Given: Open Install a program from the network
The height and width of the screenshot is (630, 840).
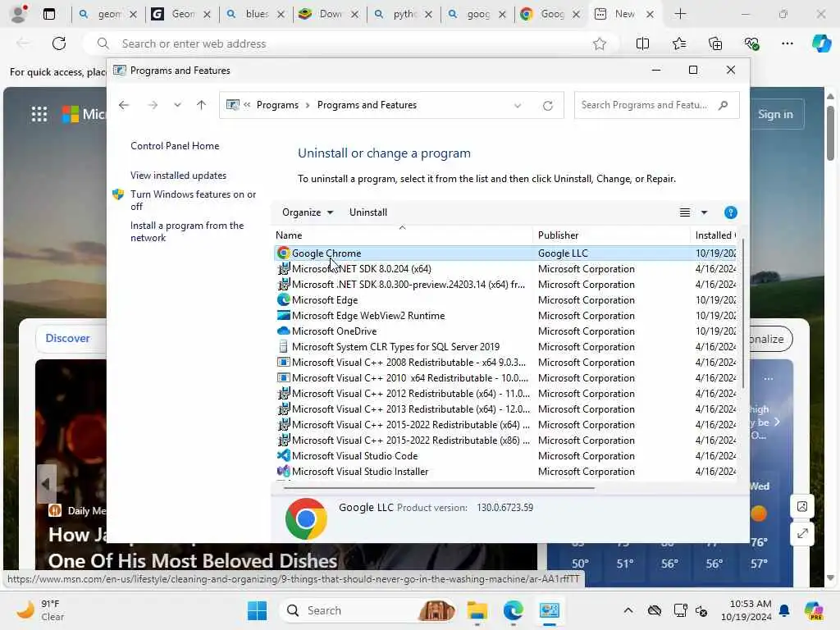Looking at the screenshot, I should [187, 231].
